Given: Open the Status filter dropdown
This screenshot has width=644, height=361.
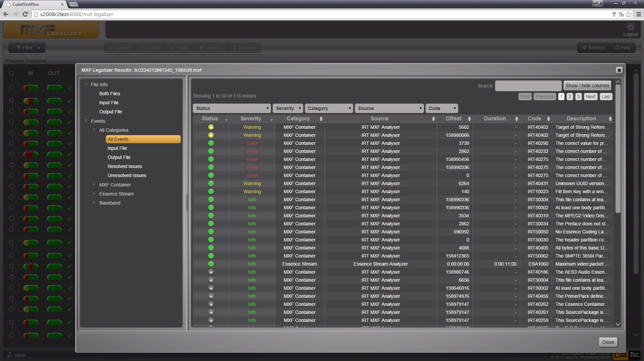Looking at the screenshot, I should (232, 108).
